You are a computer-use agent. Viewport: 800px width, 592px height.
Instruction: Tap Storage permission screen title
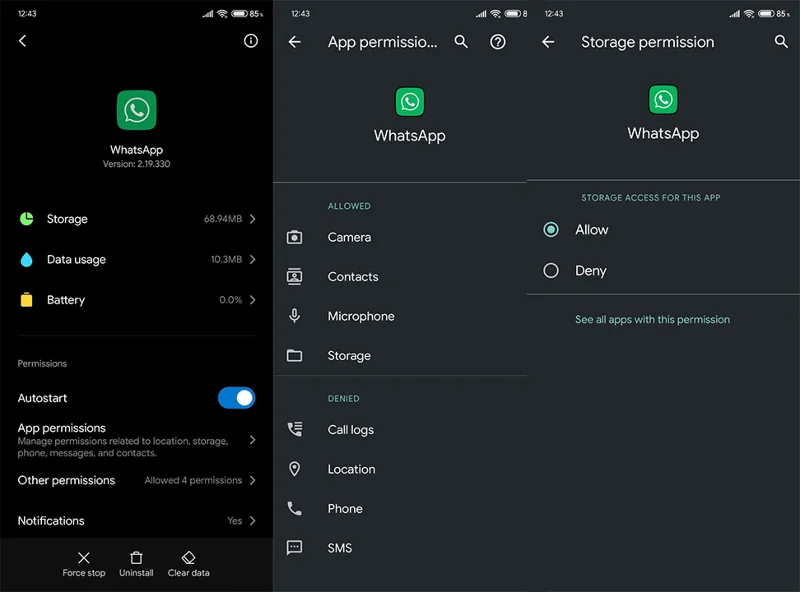click(x=647, y=42)
